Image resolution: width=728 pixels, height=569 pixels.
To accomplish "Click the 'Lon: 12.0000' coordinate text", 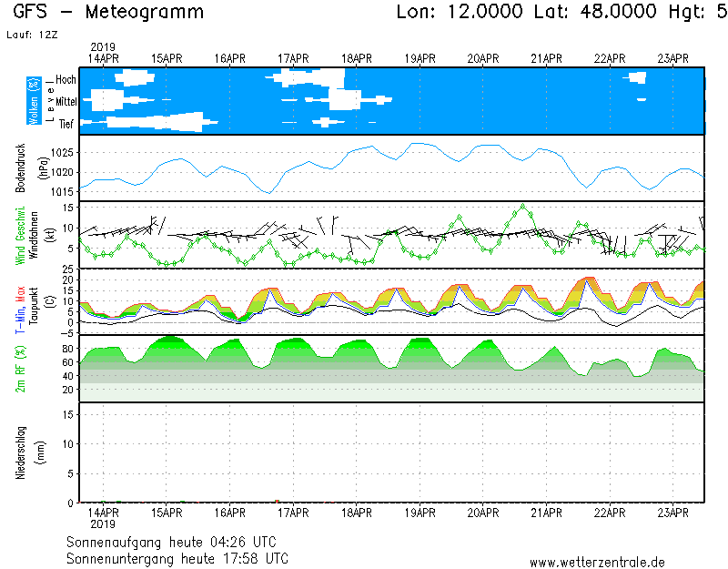I will 460,12.
